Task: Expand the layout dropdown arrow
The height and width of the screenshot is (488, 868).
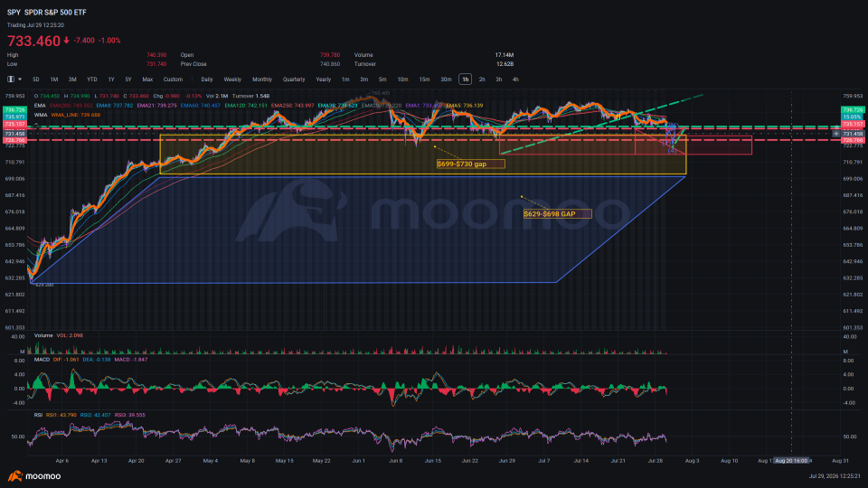Action: (20, 80)
